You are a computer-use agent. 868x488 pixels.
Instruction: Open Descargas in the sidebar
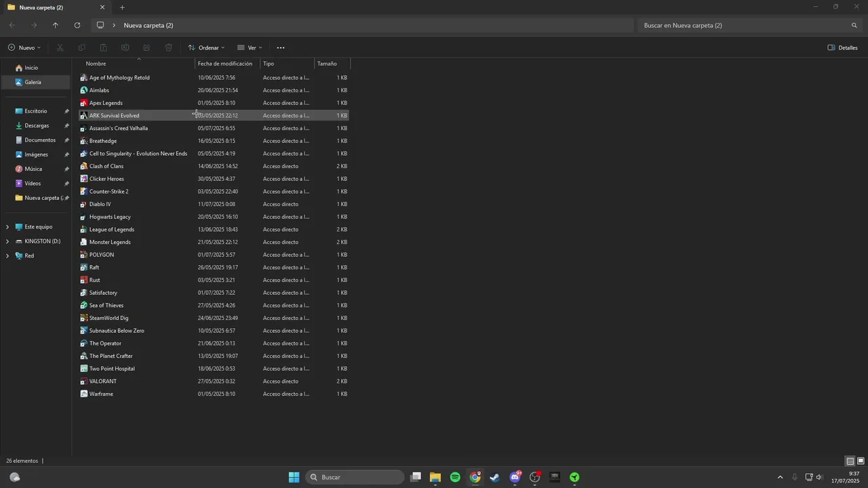tap(37, 125)
